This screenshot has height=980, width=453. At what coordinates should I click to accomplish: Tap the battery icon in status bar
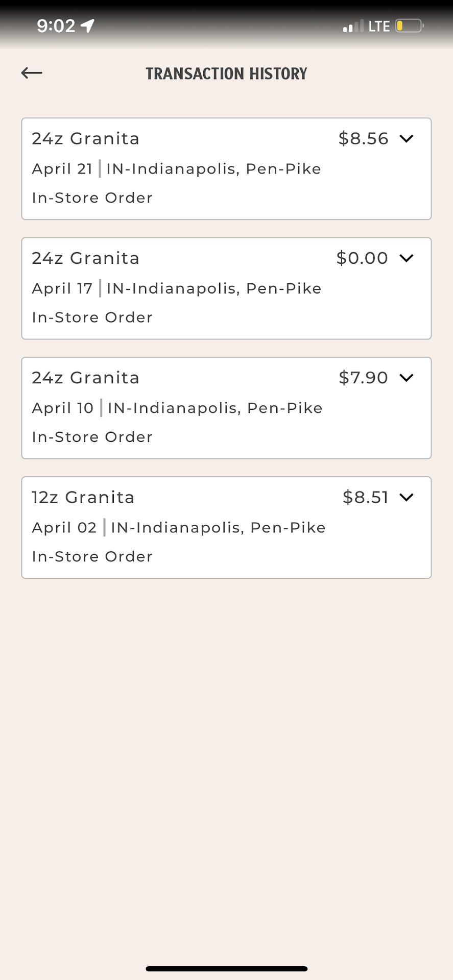coord(409,26)
